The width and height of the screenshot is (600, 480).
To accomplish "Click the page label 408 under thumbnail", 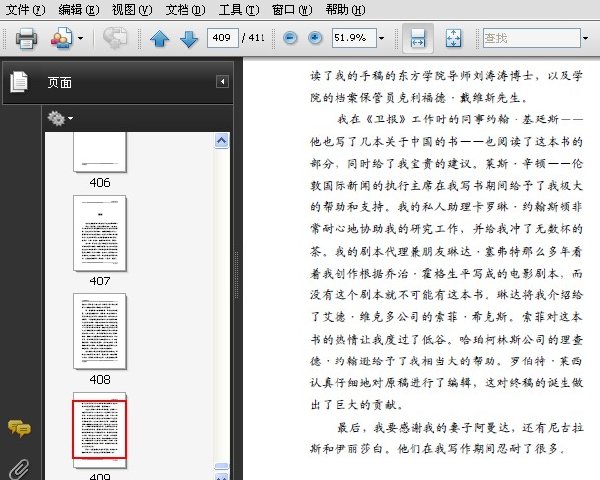I will (x=100, y=380).
